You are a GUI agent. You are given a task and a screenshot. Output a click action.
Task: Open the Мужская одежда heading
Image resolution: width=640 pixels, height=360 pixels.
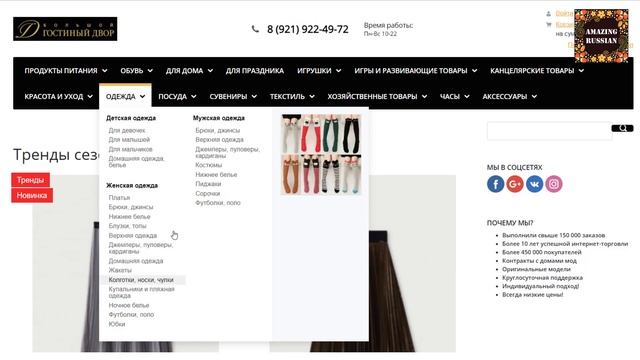coord(219,118)
